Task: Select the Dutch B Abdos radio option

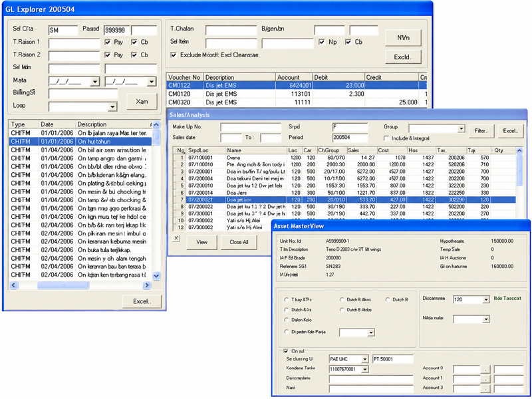Action: (x=342, y=310)
